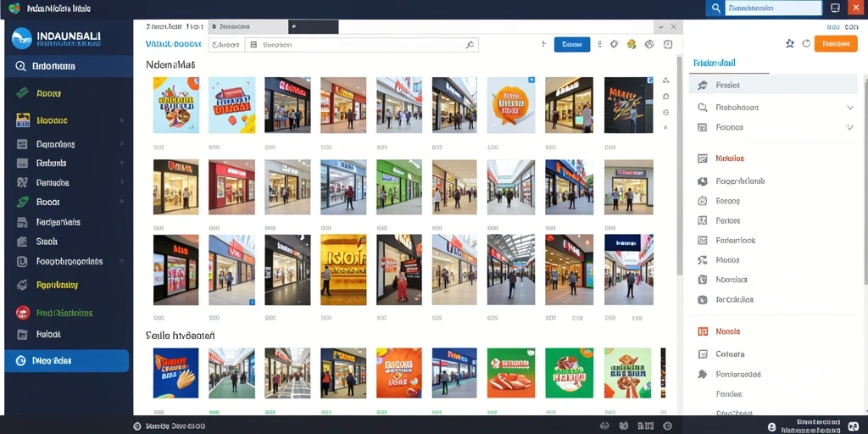The height and width of the screenshot is (434, 868).
Task: Click the magnifier icon in the top search bar
Action: click(x=715, y=8)
